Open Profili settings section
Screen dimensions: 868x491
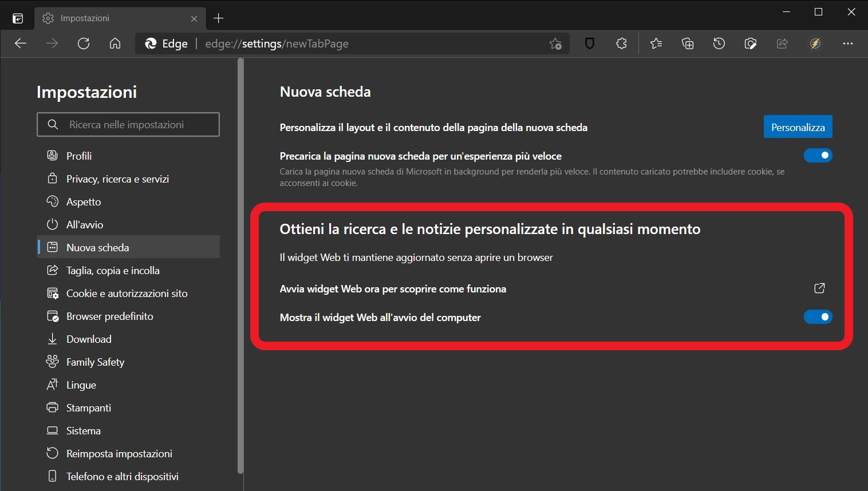(128, 156)
